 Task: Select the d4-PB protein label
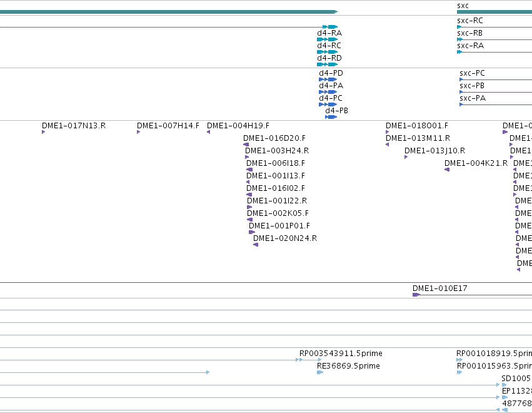pos(336,111)
